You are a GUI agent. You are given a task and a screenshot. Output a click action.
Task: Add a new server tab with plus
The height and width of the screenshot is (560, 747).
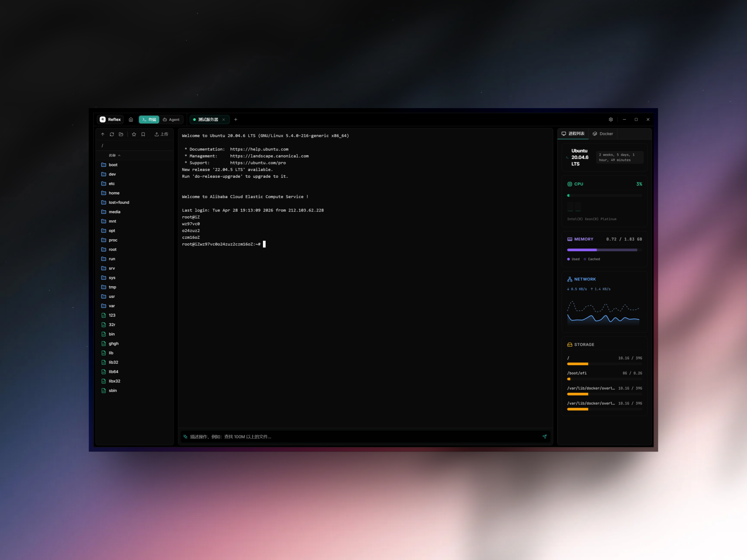236,119
